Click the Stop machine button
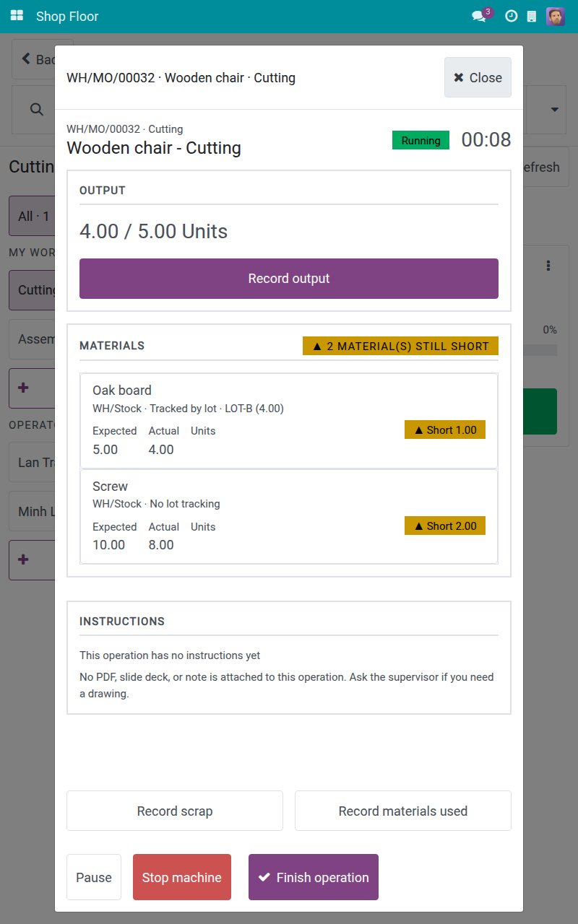Viewport: 578px width, 924px height. (x=182, y=877)
